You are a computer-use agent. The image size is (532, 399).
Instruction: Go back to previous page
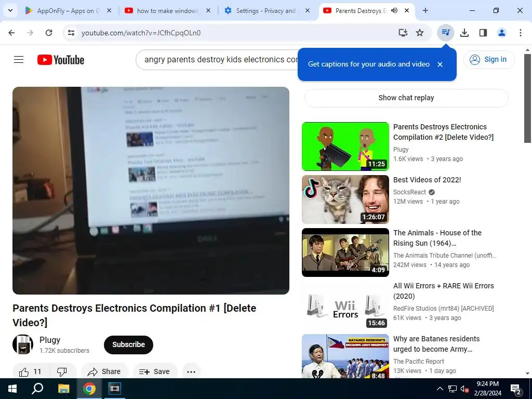(11, 33)
